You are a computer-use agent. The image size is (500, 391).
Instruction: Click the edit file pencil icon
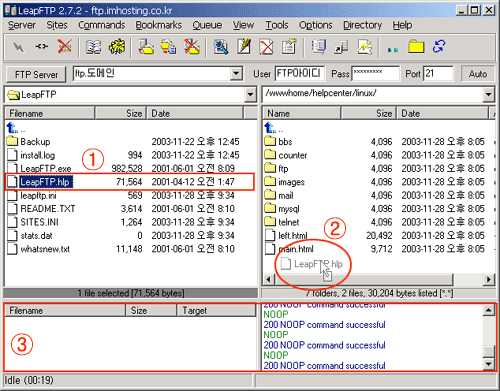(x=244, y=47)
